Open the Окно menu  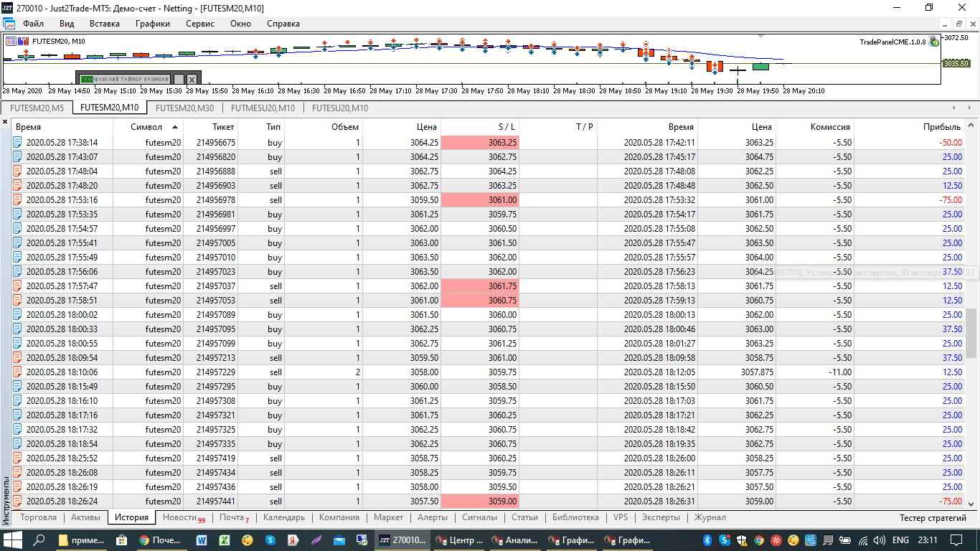241,24
